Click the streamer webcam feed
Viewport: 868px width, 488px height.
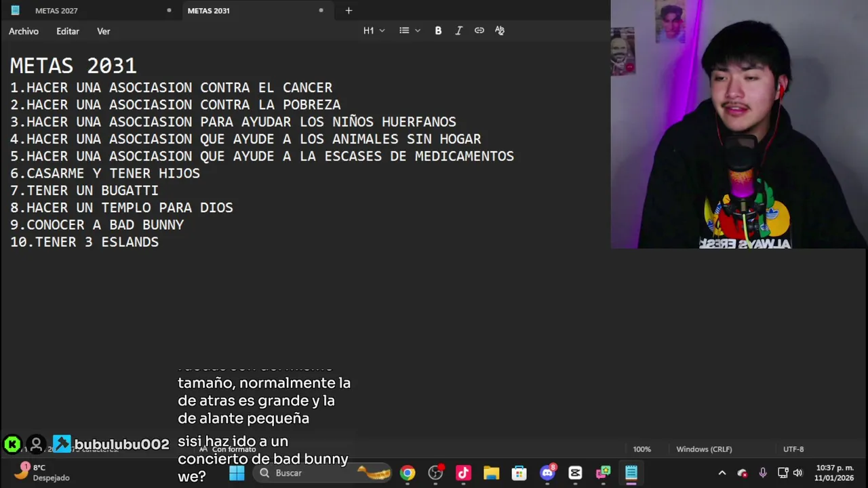tap(739, 124)
